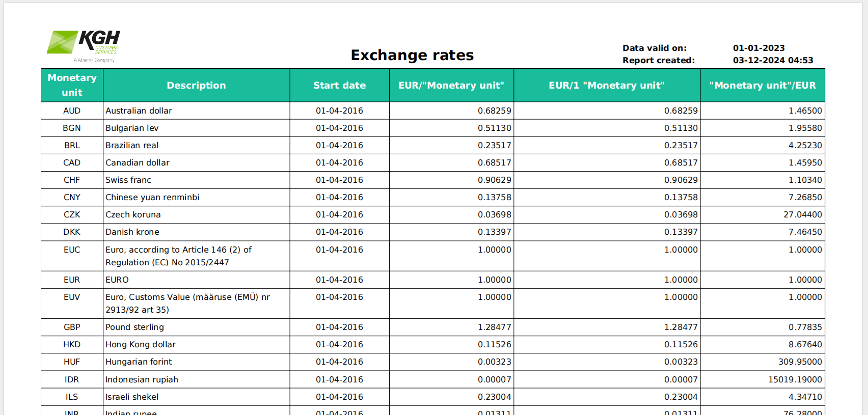Select the Czech koruna start date
868x415 pixels.
(339, 215)
